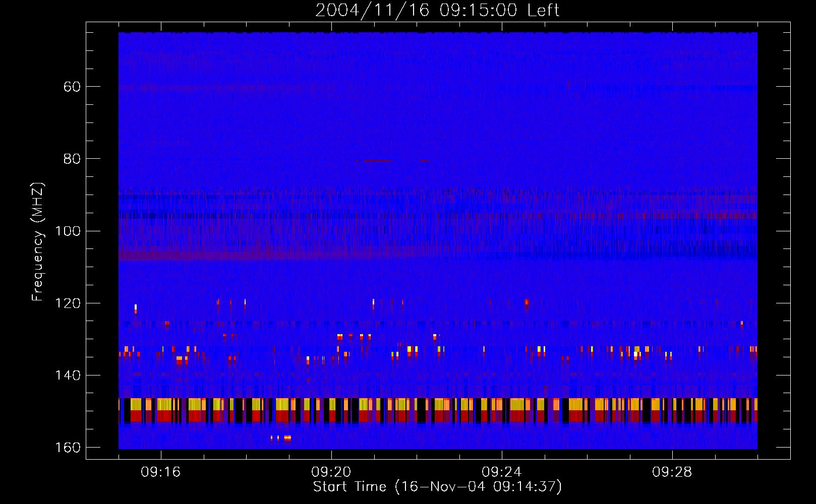Click the 100 frequency tick label
Screen dimensions: 816x504
click(68, 231)
